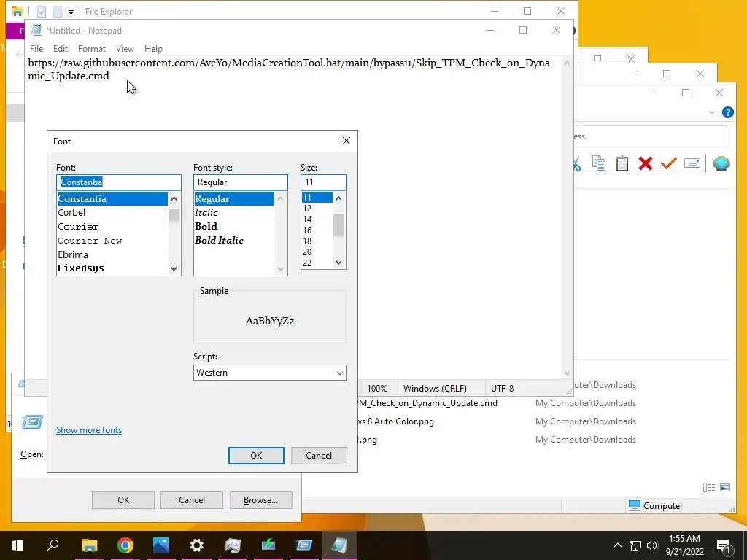
Task: Open taskbar Search magnifier
Action: (53, 545)
